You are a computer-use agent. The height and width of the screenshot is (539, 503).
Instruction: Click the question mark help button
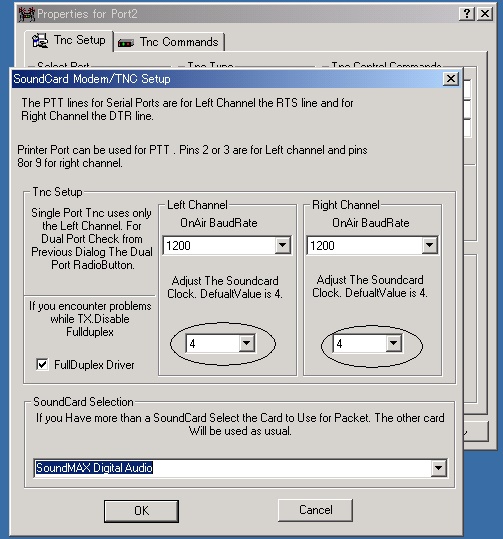click(x=467, y=14)
